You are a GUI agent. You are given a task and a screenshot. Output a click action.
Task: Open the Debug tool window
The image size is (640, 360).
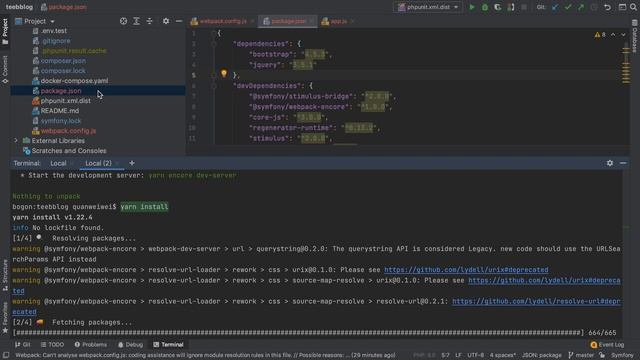131,345
